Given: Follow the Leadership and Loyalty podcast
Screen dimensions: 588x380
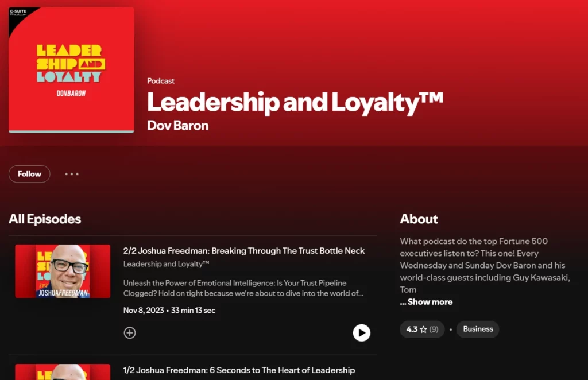Looking at the screenshot, I should (29, 174).
